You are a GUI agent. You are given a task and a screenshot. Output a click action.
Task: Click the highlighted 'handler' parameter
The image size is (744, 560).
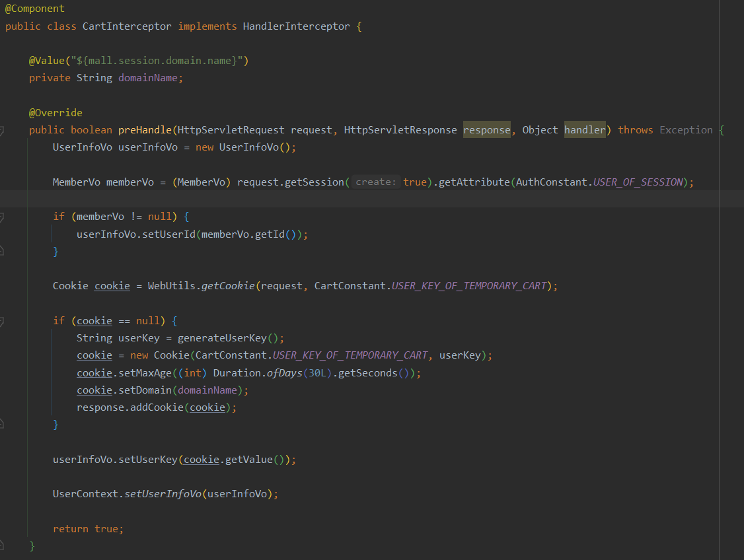pos(584,130)
